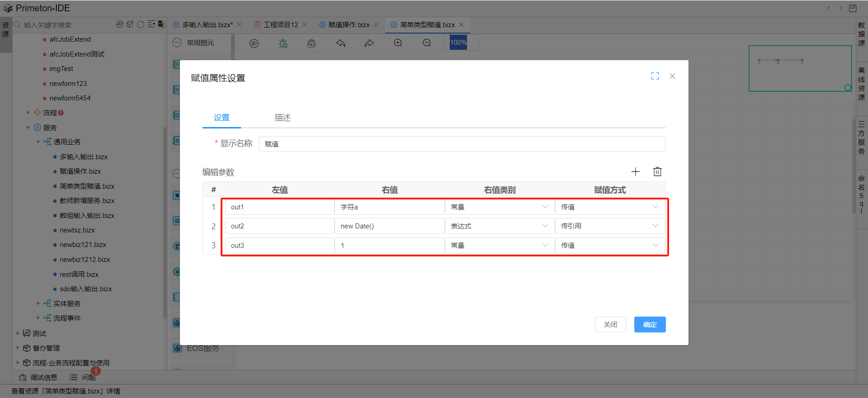Click the undo arrow in toolbar
Image resolution: width=868 pixels, height=398 pixels.
[340, 43]
